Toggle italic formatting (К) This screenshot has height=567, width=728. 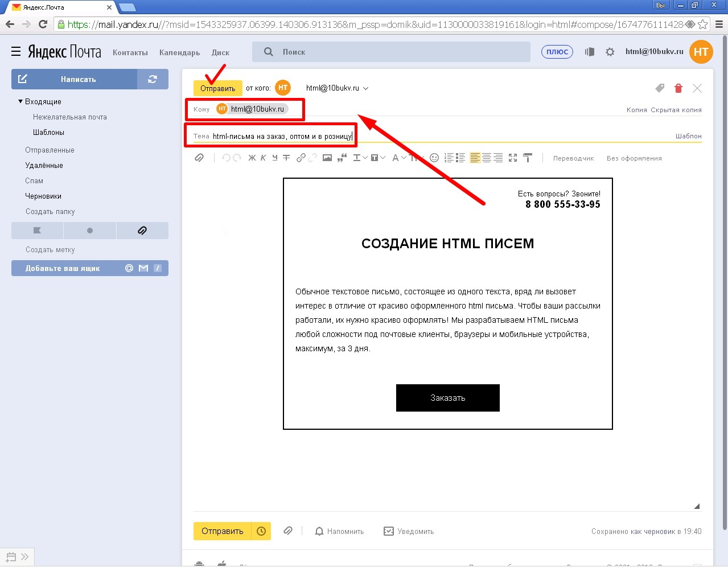pyautogui.click(x=263, y=158)
